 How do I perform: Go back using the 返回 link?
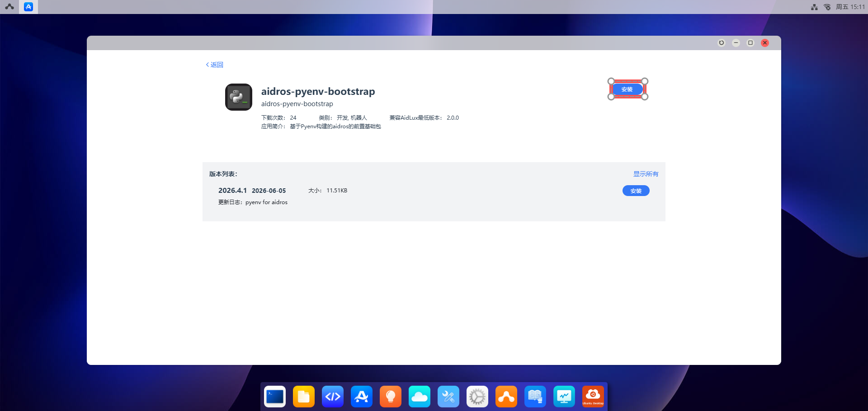pyautogui.click(x=215, y=65)
